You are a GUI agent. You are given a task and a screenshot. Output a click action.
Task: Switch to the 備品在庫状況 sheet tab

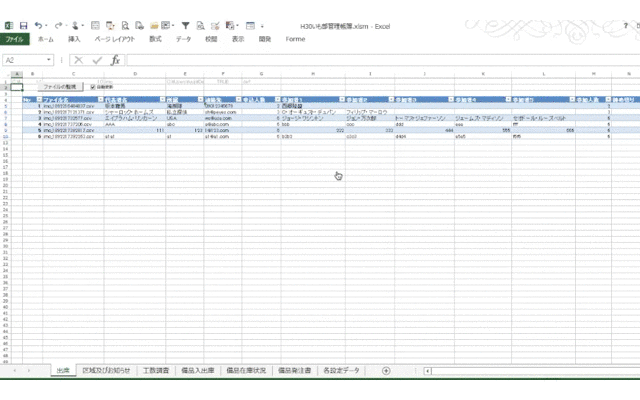[244, 371]
